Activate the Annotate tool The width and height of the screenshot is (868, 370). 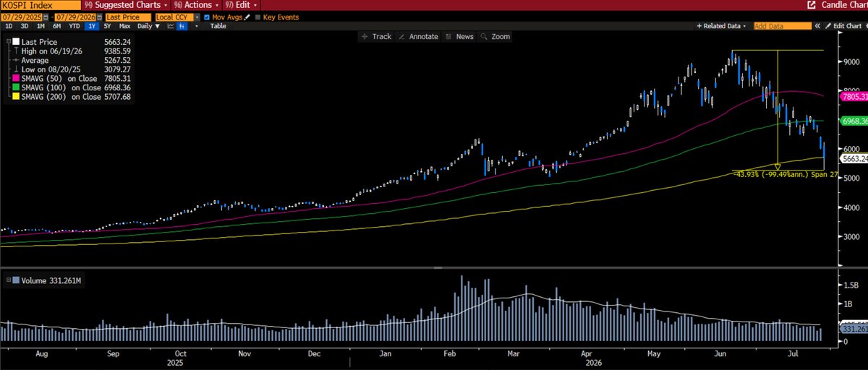pyautogui.click(x=420, y=36)
